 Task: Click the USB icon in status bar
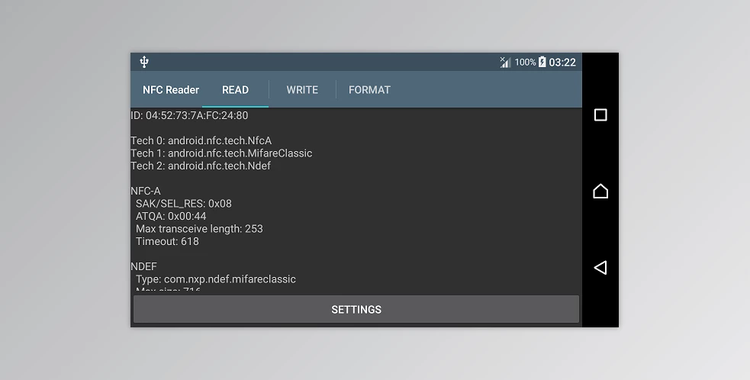pos(144,62)
